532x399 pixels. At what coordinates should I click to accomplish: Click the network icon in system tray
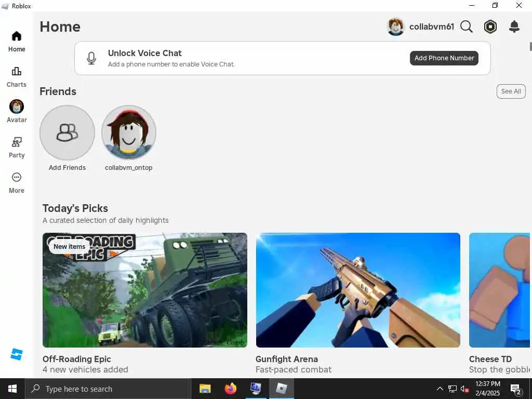tap(453, 389)
